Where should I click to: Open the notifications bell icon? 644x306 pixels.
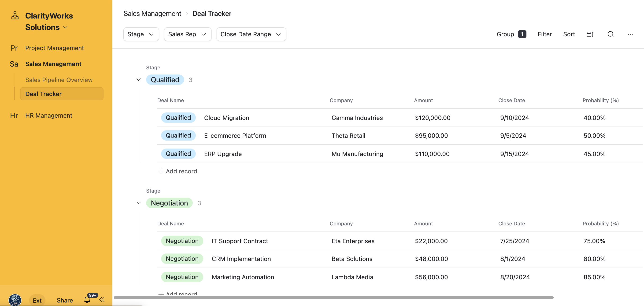(87, 299)
